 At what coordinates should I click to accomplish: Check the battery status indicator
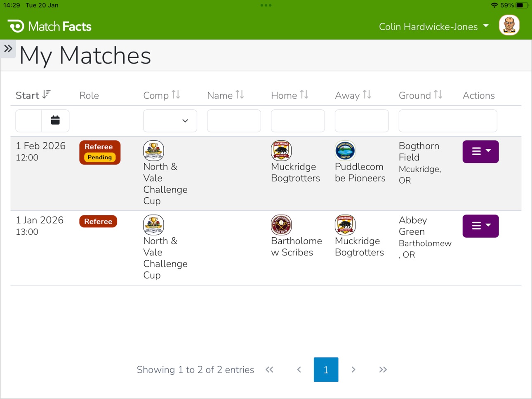522,5
